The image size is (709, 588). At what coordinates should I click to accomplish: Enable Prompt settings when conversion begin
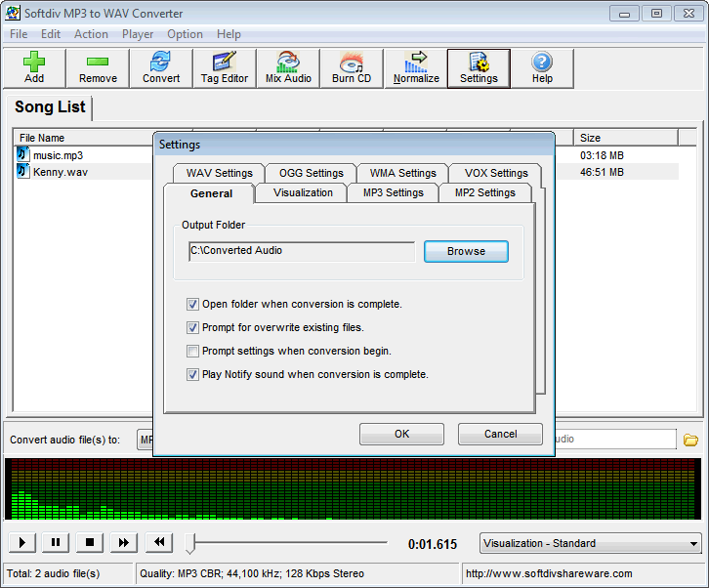[x=192, y=351]
